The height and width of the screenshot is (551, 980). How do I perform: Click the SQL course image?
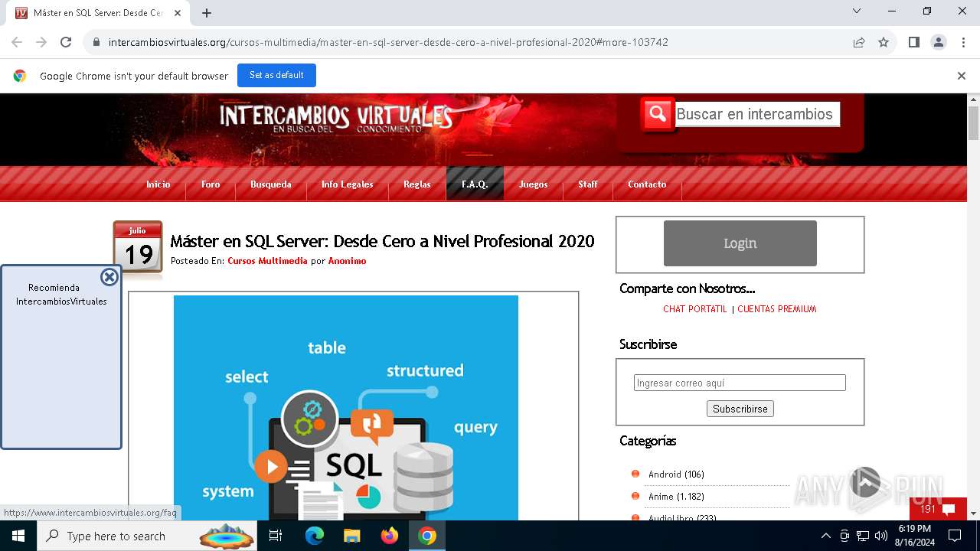point(346,408)
